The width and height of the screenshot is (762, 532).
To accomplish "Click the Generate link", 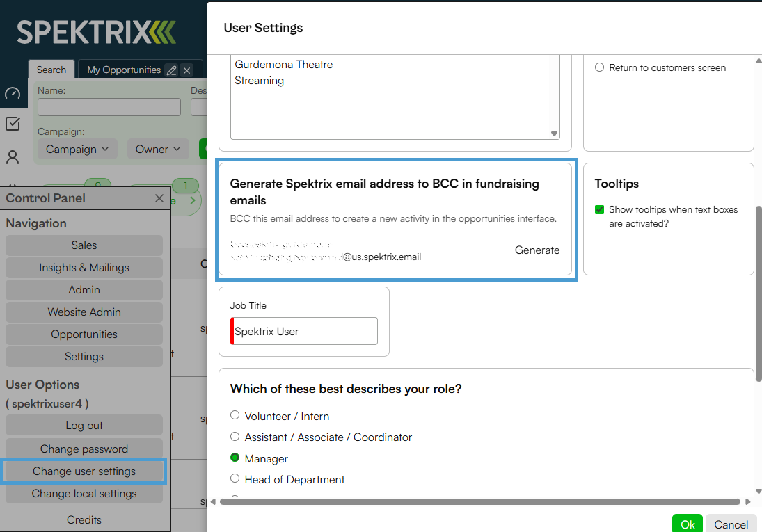I will click(537, 250).
